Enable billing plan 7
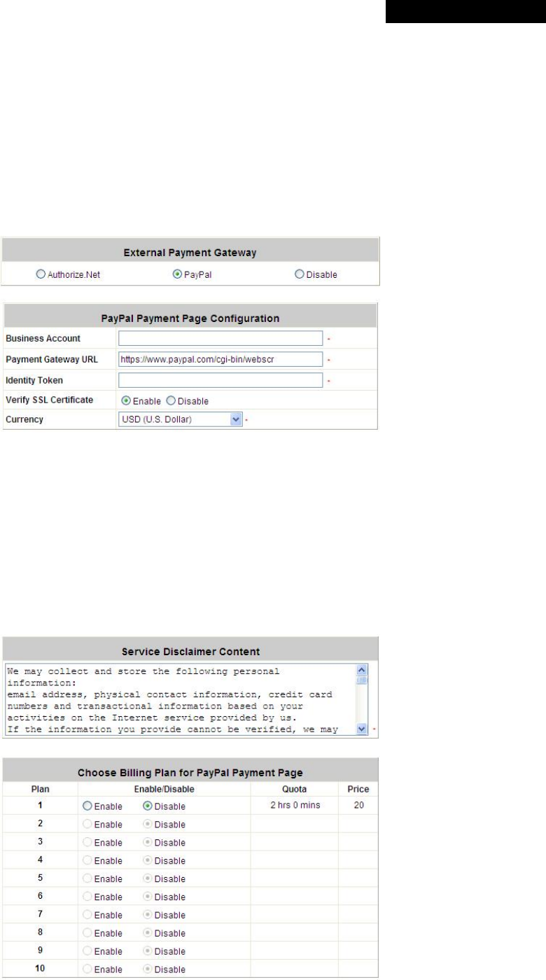546x980 pixels. coord(87,915)
